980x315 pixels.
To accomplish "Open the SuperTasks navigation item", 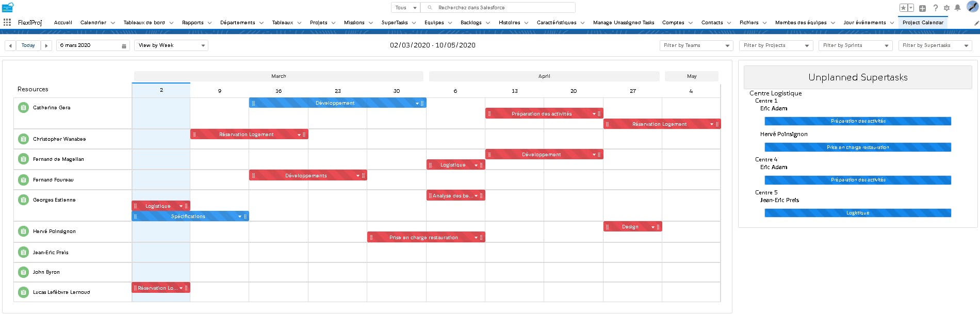I will pos(395,23).
